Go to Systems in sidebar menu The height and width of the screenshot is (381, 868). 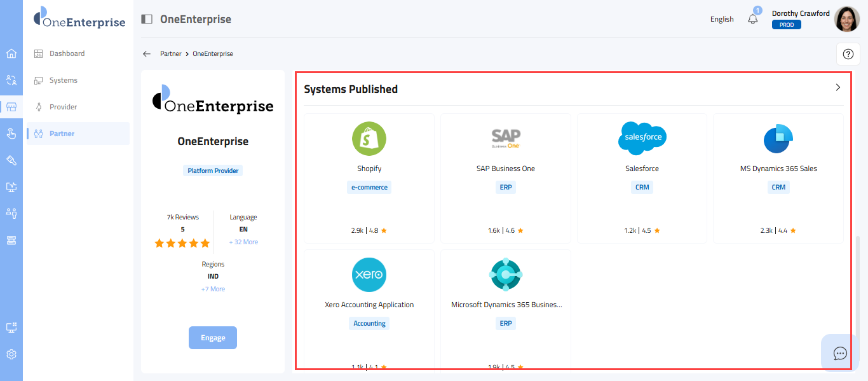[64, 80]
